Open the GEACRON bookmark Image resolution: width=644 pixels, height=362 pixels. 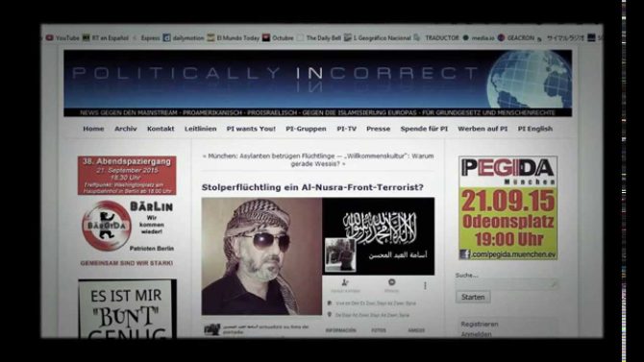pos(516,37)
